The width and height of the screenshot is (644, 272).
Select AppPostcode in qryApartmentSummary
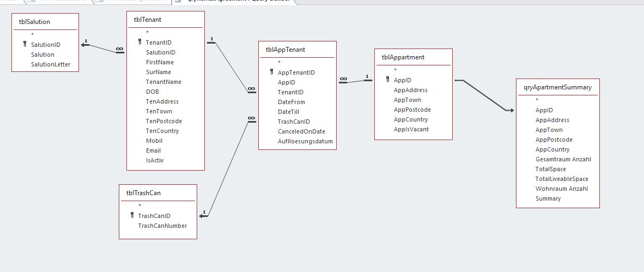click(x=554, y=140)
